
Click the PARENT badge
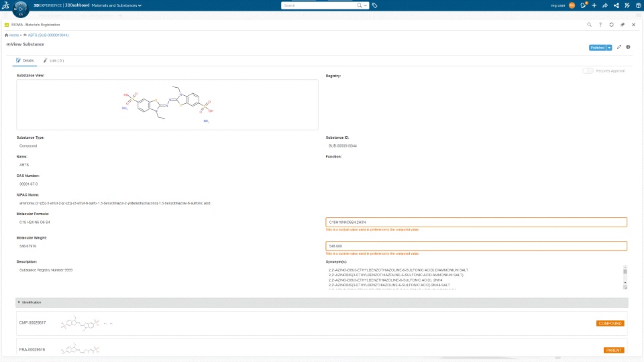point(614,350)
